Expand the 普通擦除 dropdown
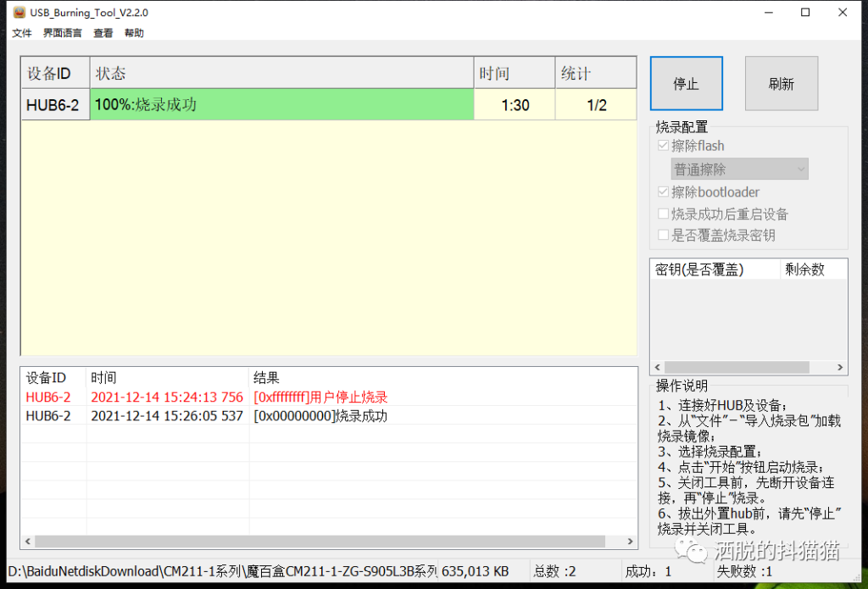This screenshot has width=868, height=589. tap(739, 169)
